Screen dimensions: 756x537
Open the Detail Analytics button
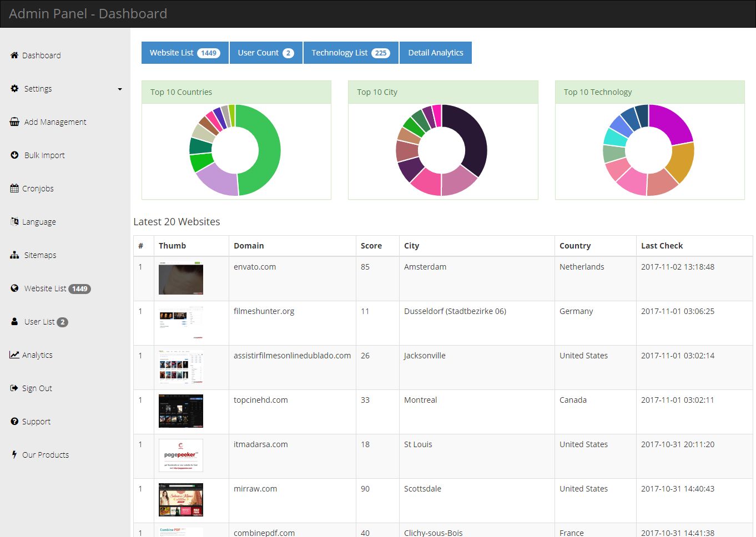coord(435,53)
